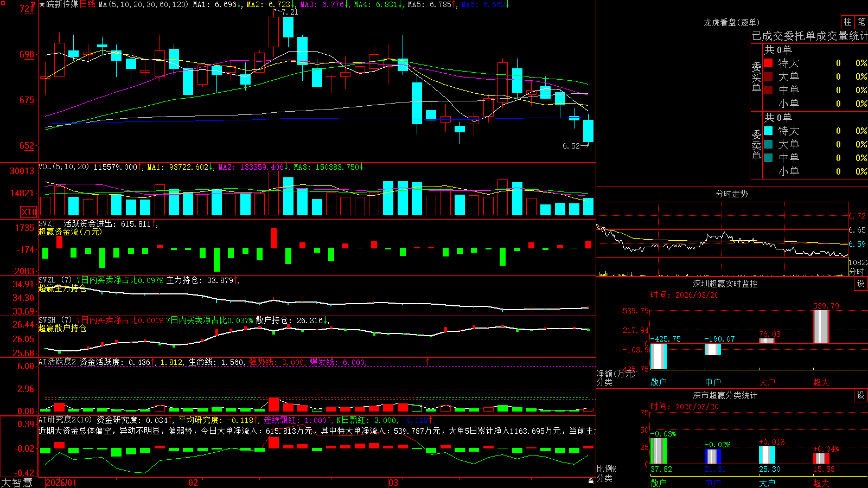Click the 中户 -190.07 bar in 实时监控
Image resolution: width=868 pixels, height=488 pixels.
point(713,349)
